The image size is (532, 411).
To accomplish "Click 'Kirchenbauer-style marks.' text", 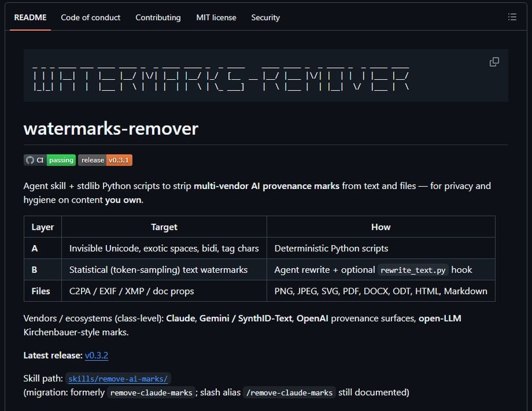I will point(76,332).
